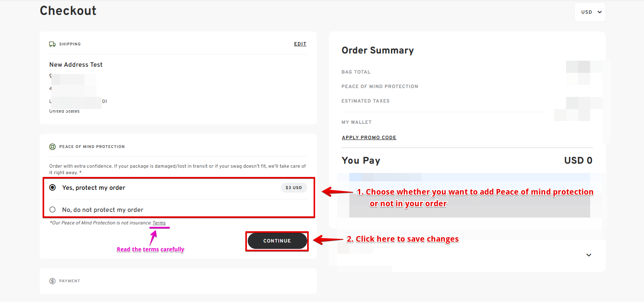Select 'Yes, protect my order' radio button
The height and width of the screenshot is (302, 644).
tap(53, 187)
